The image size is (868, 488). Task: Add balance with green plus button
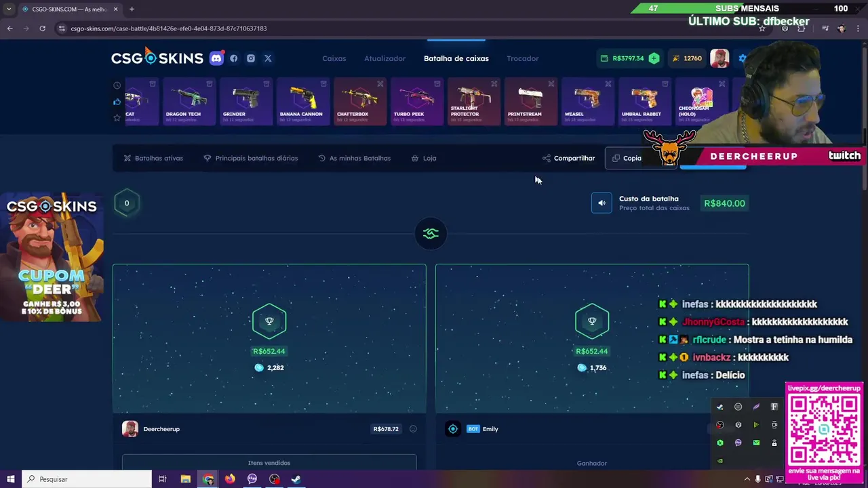[654, 58]
